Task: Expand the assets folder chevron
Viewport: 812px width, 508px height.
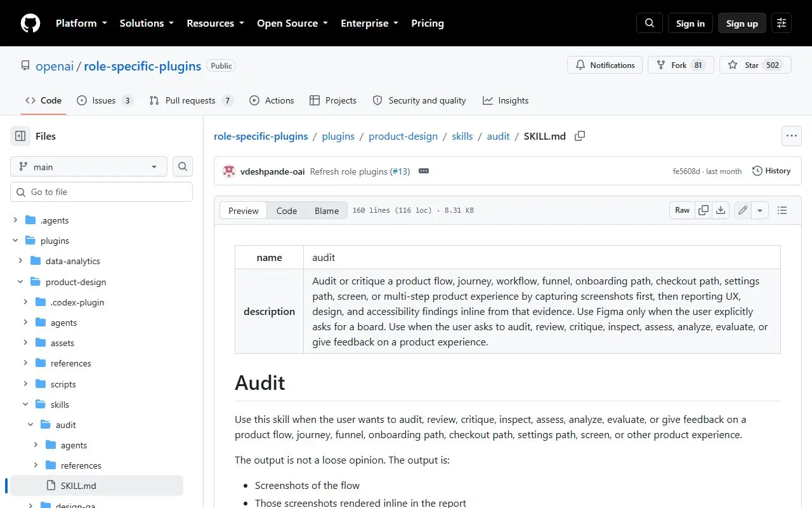Action: pos(25,343)
